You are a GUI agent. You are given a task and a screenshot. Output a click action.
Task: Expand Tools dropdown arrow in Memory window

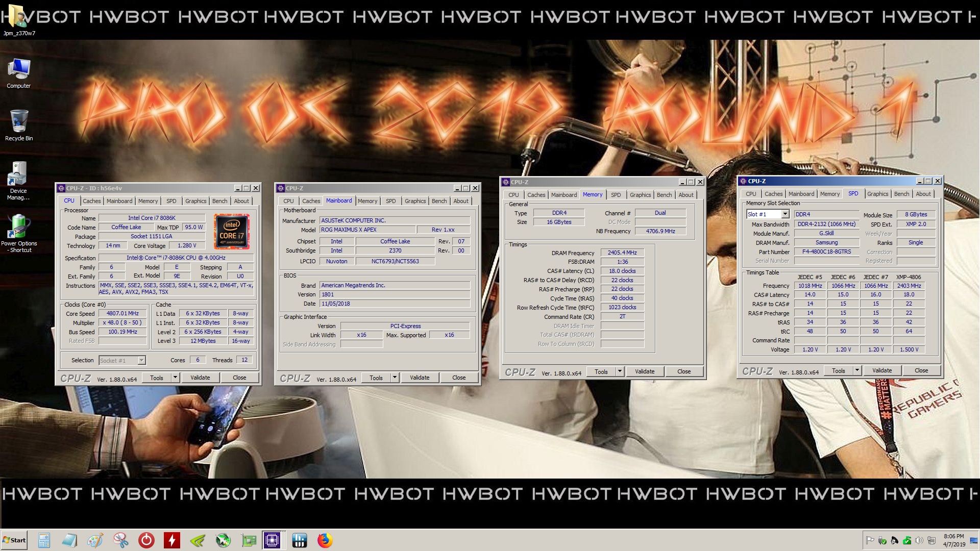coord(620,371)
